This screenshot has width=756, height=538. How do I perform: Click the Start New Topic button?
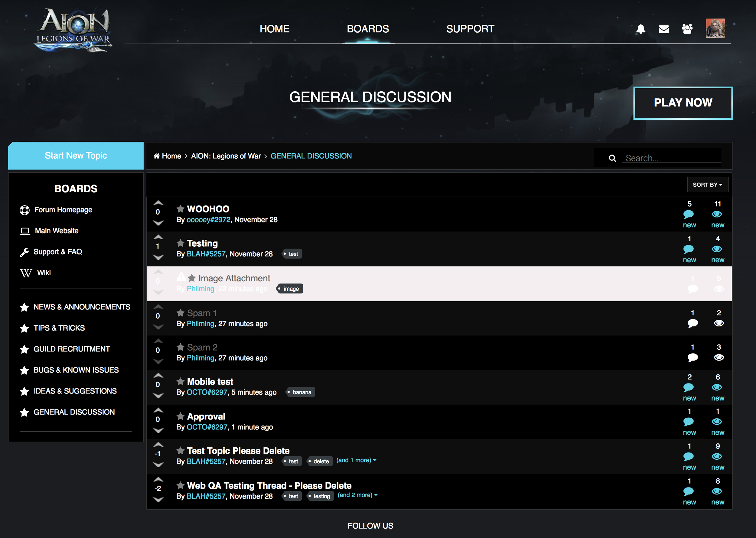coord(76,155)
